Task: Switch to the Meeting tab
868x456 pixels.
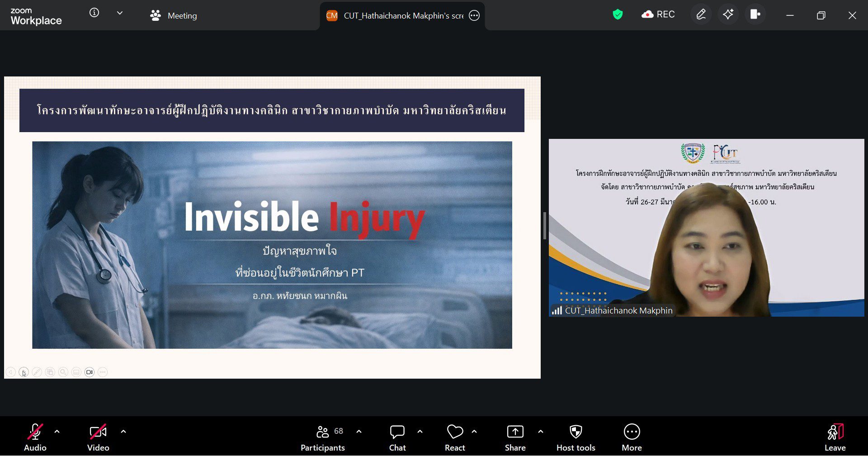Action: (174, 16)
